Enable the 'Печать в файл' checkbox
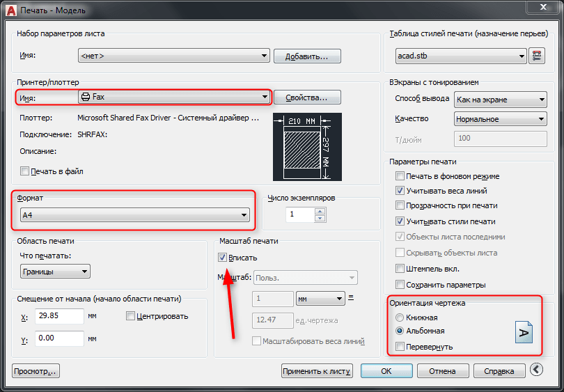564x392 pixels. (25, 171)
